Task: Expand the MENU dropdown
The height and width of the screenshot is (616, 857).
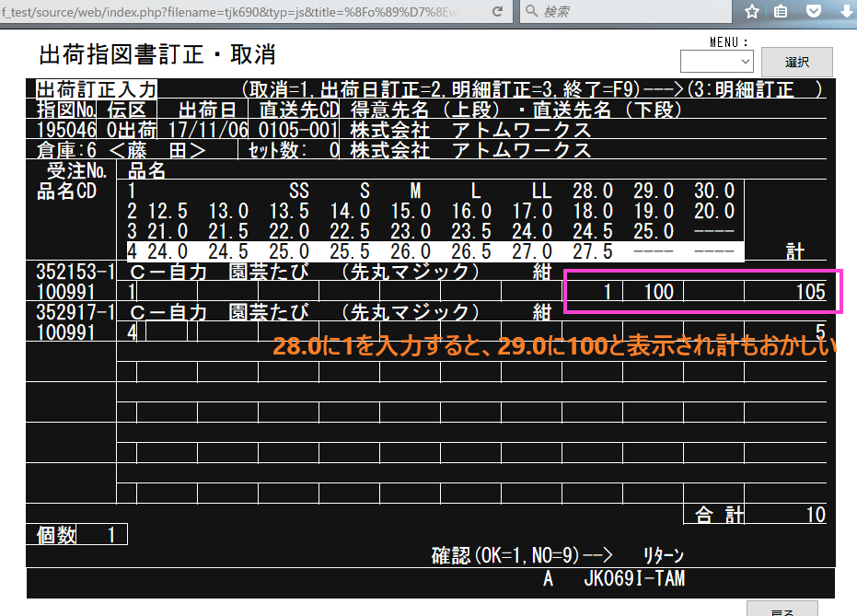Action: click(716, 62)
